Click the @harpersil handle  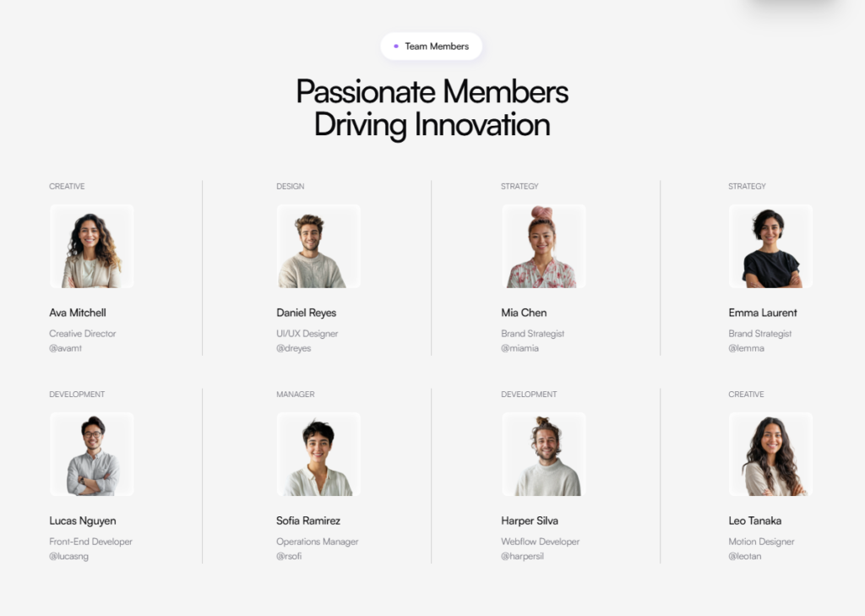[522, 556]
